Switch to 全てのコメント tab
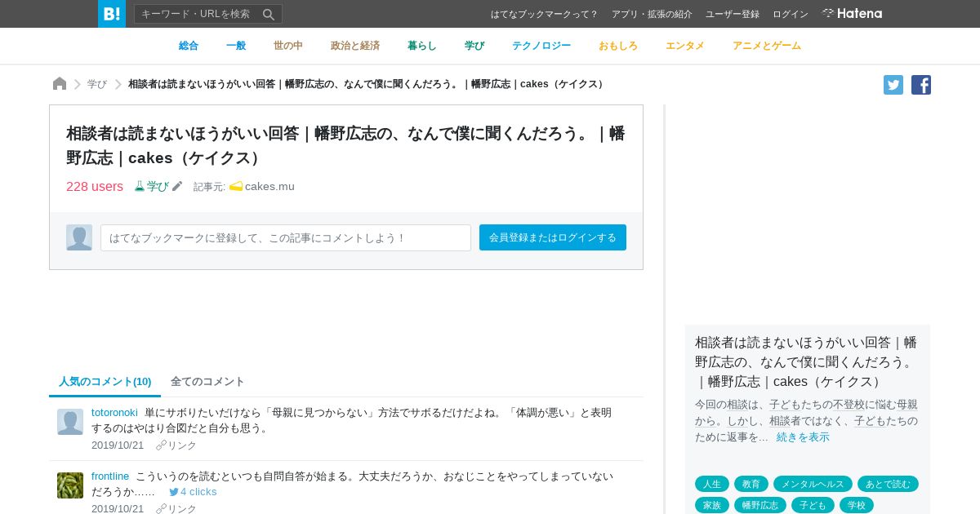Image resolution: width=980 pixels, height=514 pixels. coord(207,382)
